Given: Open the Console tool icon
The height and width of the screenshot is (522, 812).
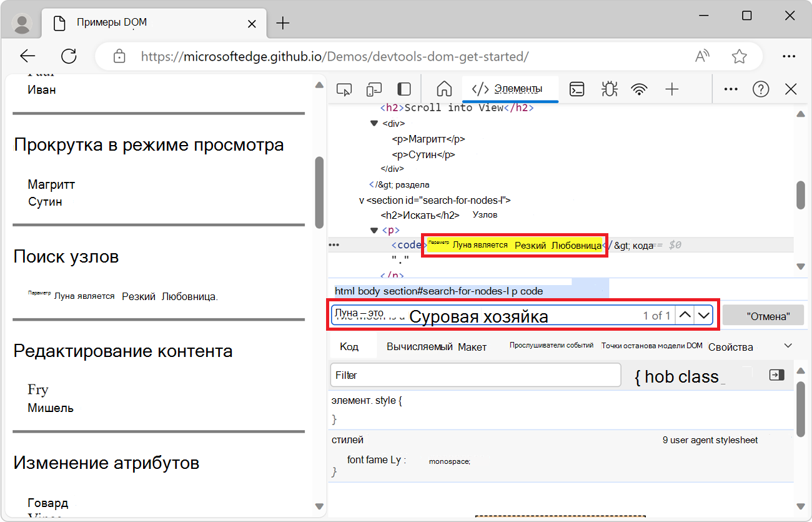Looking at the screenshot, I should tap(577, 89).
